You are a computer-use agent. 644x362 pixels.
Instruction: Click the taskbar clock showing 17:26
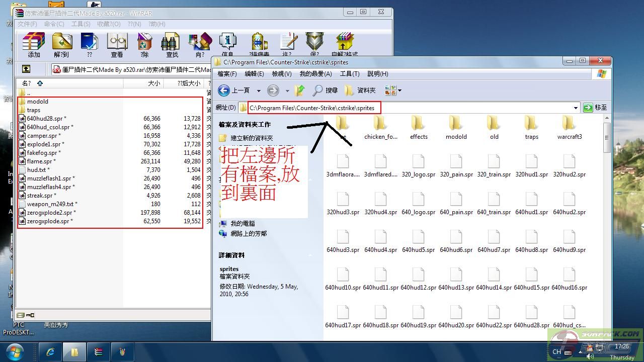coord(622,347)
